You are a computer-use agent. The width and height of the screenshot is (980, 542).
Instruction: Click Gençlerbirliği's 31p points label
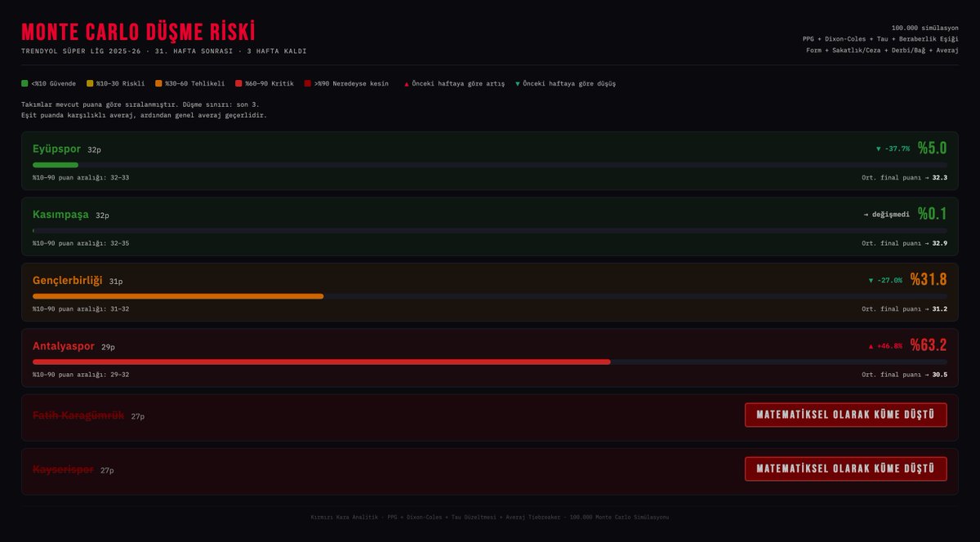(116, 282)
